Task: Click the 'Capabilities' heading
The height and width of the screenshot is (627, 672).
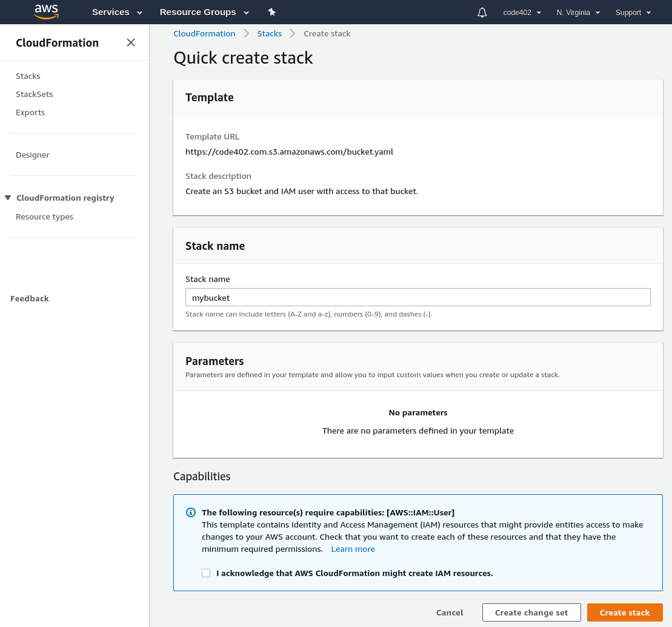Action: point(202,477)
